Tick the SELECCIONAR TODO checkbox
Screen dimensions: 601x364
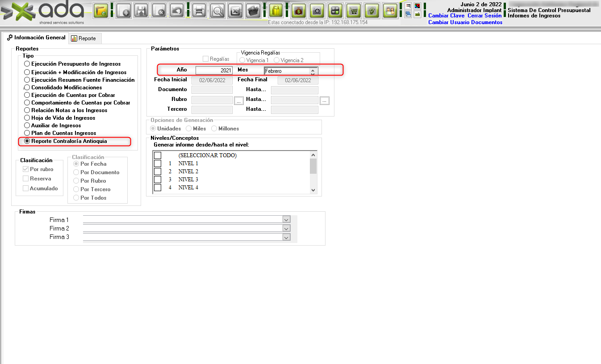(x=158, y=155)
